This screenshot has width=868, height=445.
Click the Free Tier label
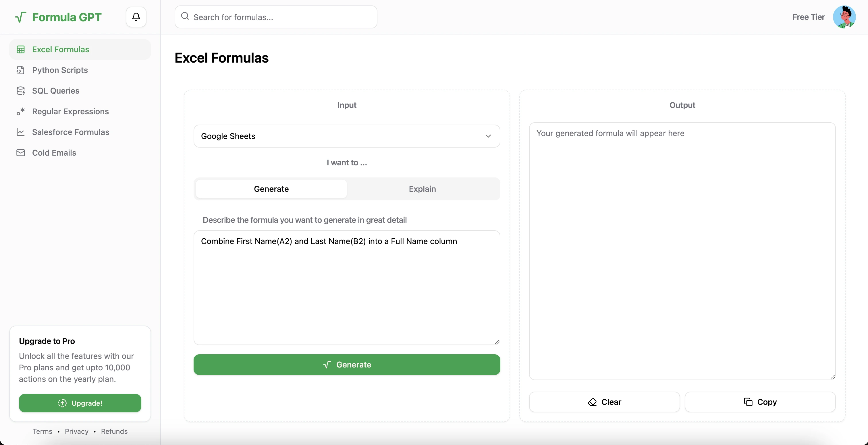(808, 17)
